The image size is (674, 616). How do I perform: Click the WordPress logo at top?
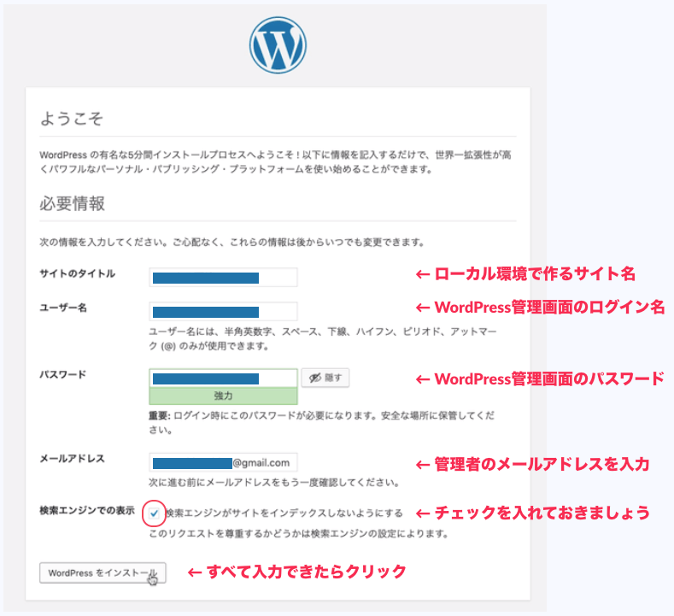(x=278, y=45)
